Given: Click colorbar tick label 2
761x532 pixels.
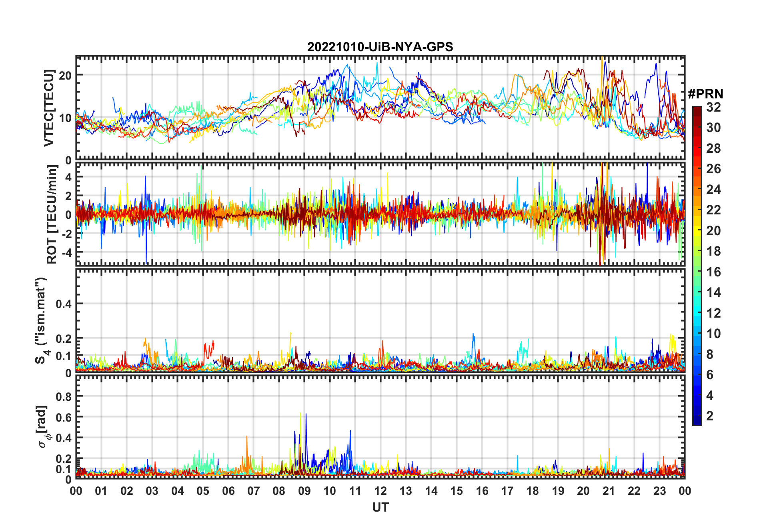Looking at the screenshot, I should coord(710,416).
